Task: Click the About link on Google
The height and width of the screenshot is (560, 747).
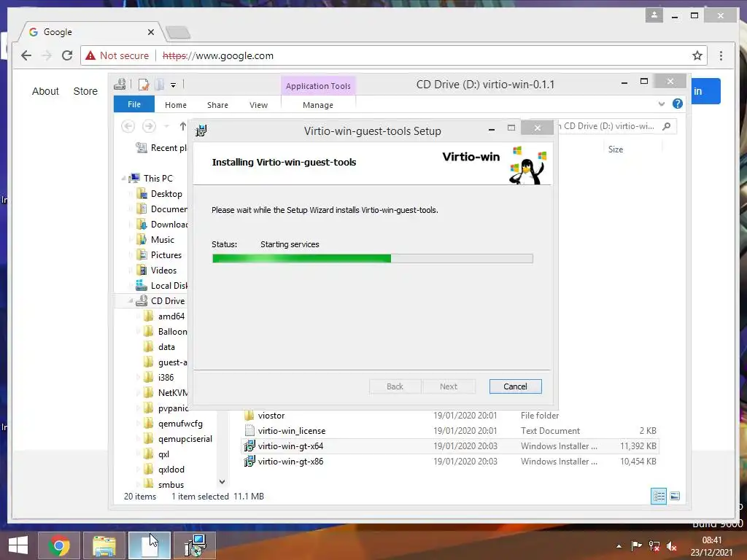Action: [x=45, y=91]
